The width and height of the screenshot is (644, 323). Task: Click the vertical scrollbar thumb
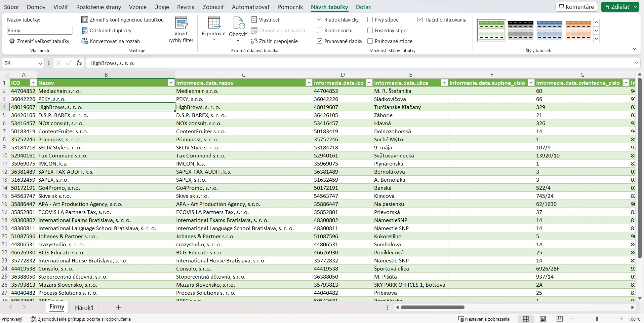click(640, 168)
